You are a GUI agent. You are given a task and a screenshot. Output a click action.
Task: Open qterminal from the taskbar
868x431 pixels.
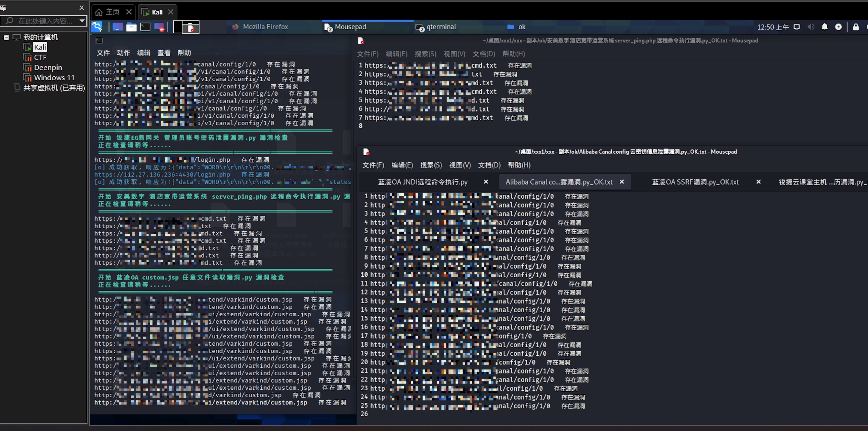point(441,27)
